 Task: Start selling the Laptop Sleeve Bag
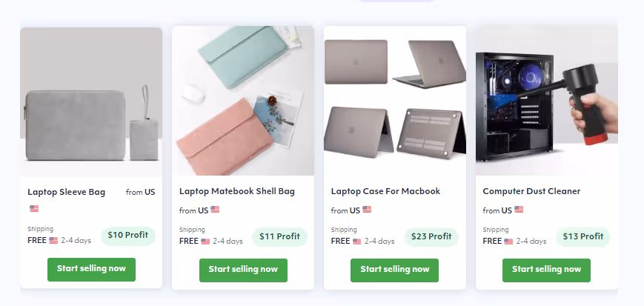(91, 270)
